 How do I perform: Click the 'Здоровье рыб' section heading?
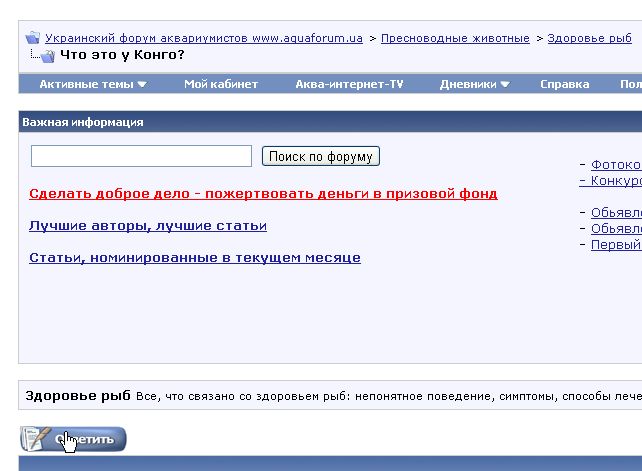click(78, 395)
